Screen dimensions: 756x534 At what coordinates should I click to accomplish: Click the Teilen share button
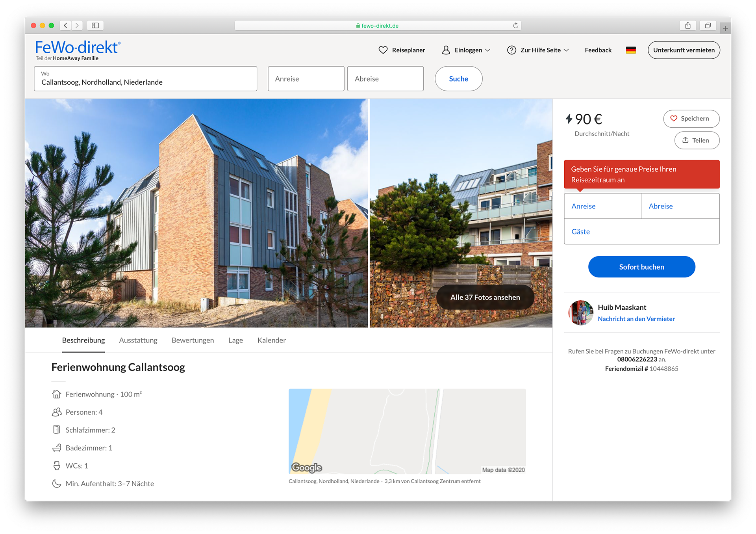coord(697,140)
